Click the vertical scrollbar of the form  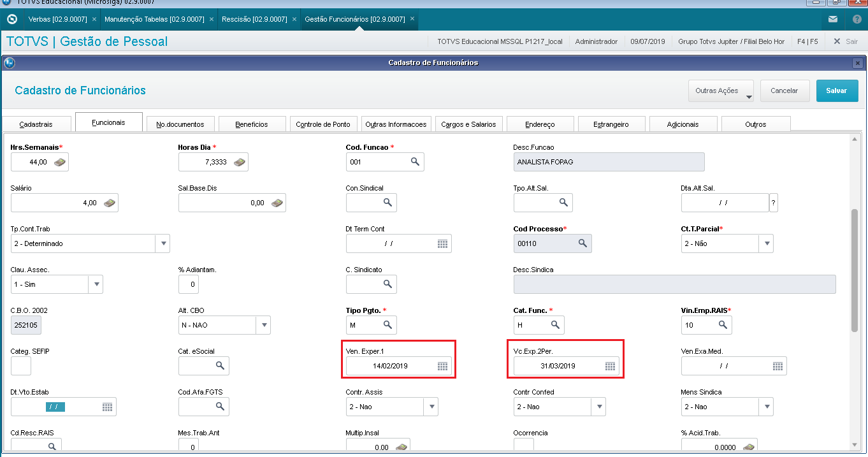coord(855,270)
